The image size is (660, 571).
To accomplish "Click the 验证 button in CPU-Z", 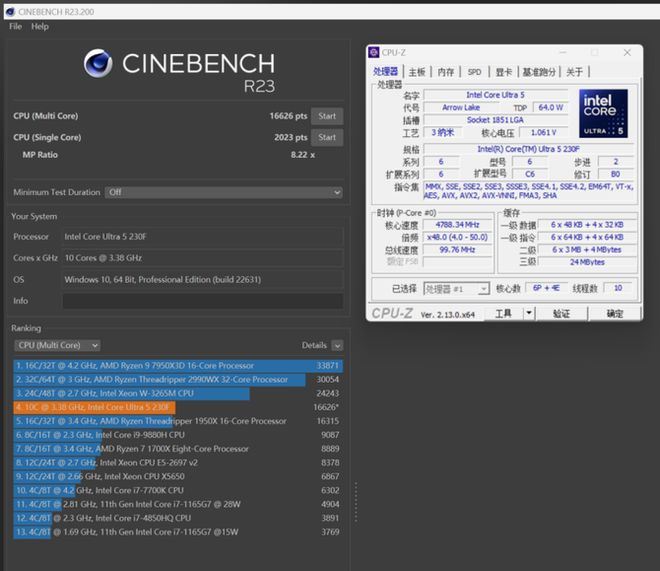I will (x=561, y=314).
